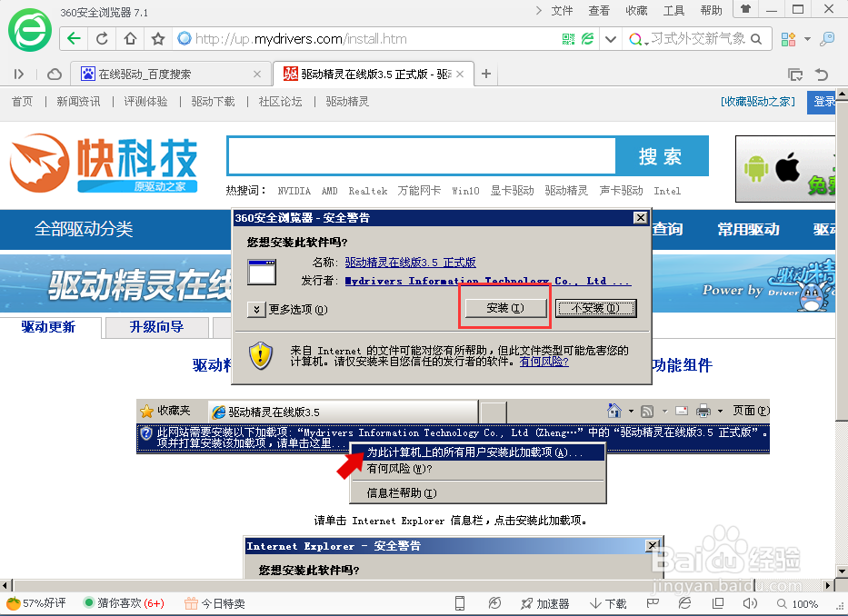848x616 pixels.
Task: Expand the address bar history dropdown arrow
Action: pos(611,39)
